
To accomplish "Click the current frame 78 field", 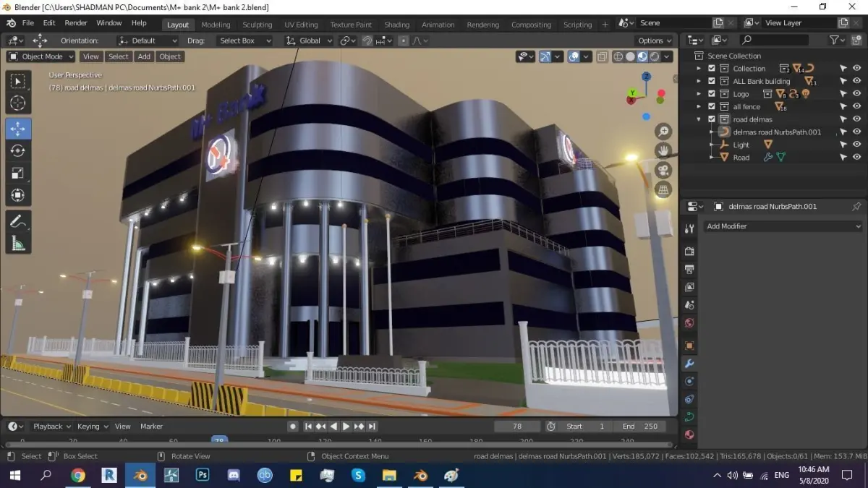I will pyautogui.click(x=517, y=427).
